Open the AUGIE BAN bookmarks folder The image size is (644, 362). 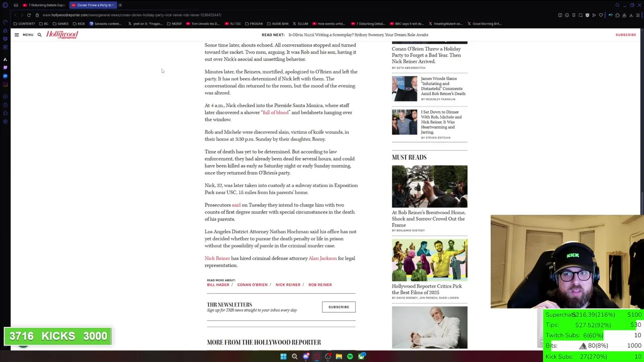(x=278, y=24)
